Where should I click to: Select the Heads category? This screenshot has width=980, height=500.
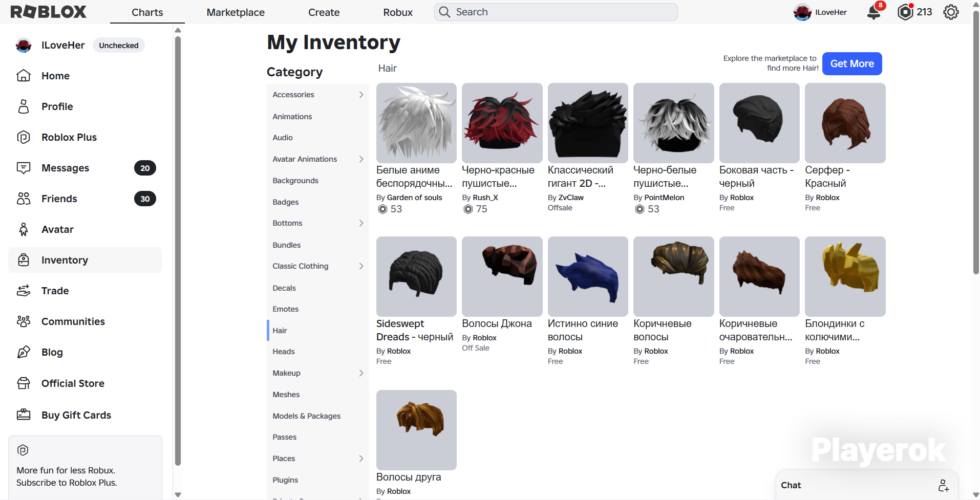(x=318, y=352)
